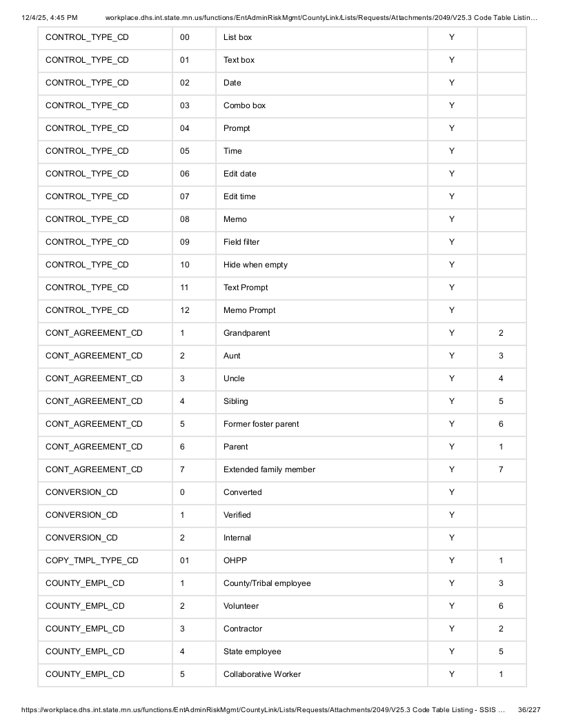Screen dimensions: 563x728
Task: Select the 'List box' description cell
Action: (322, 38)
